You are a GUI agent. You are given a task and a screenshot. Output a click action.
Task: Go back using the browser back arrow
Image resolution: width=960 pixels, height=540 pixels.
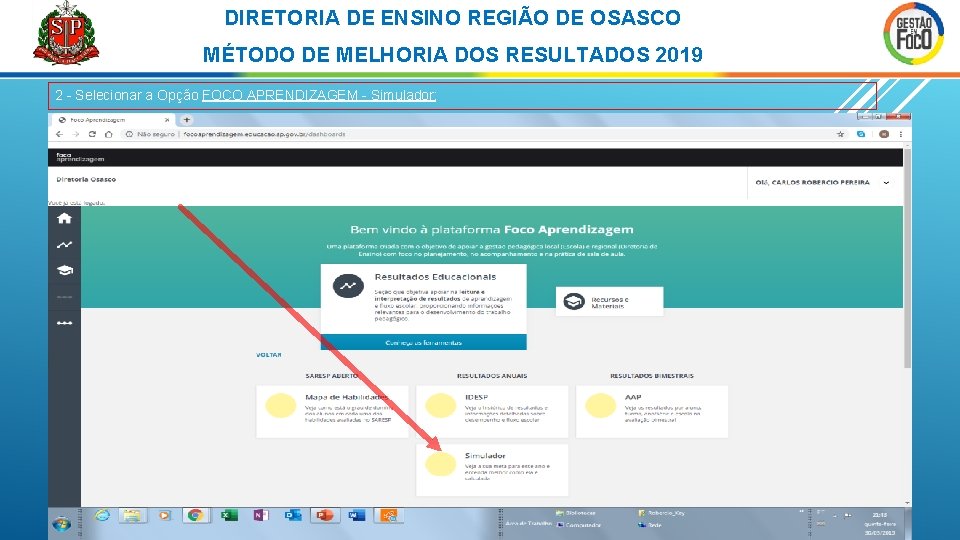click(x=59, y=134)
